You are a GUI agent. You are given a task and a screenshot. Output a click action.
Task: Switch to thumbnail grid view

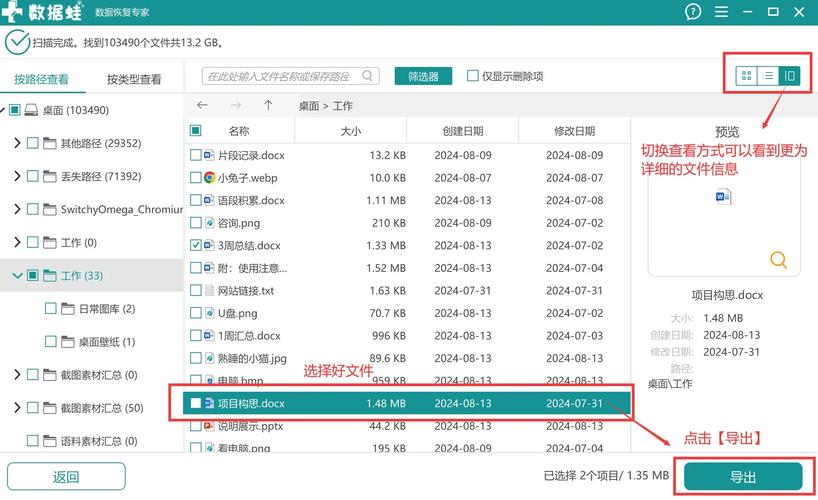pos(746,76)
